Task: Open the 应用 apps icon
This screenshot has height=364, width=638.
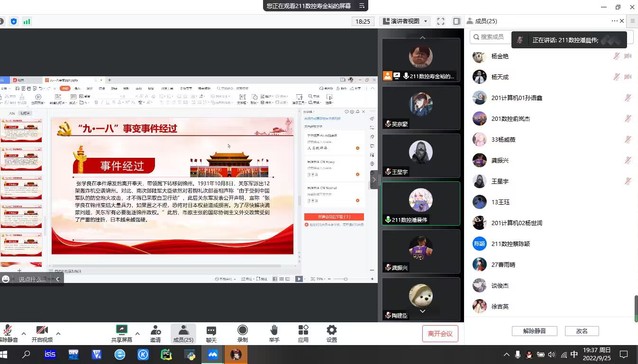Action: pyautogui.click(x=303, y=333)
